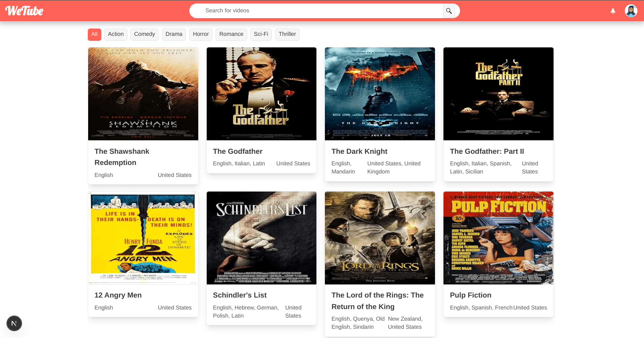Click The Dark Knight title

click(x=359, y=151)
